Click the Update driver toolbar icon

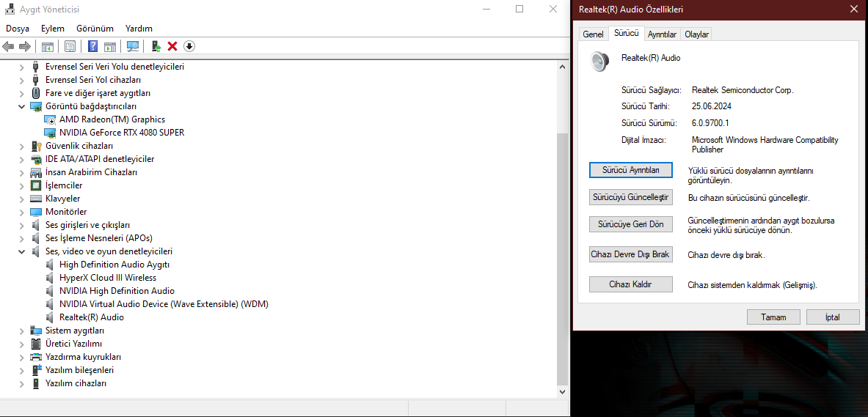(157, 46)
